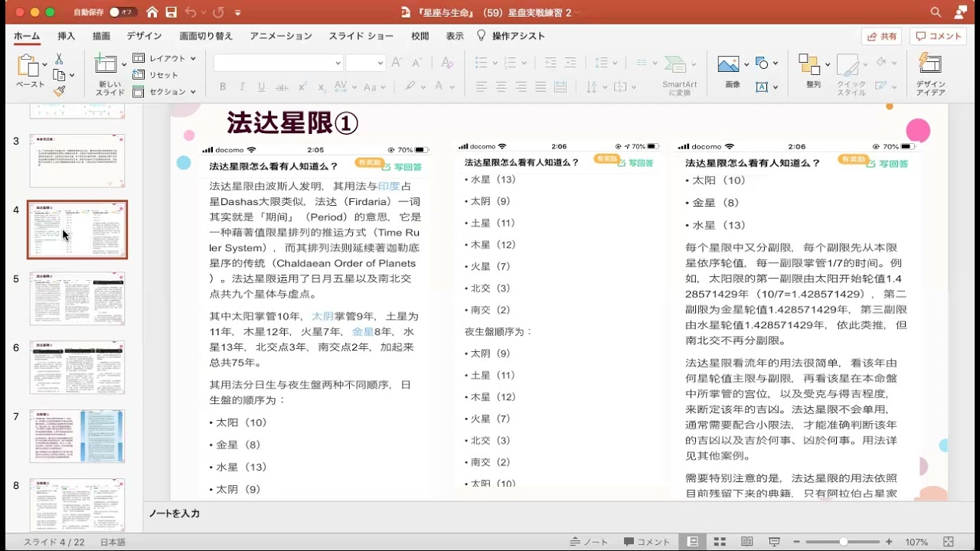
Task: Open the デザイン Design tab
Action: click(144, 36)
